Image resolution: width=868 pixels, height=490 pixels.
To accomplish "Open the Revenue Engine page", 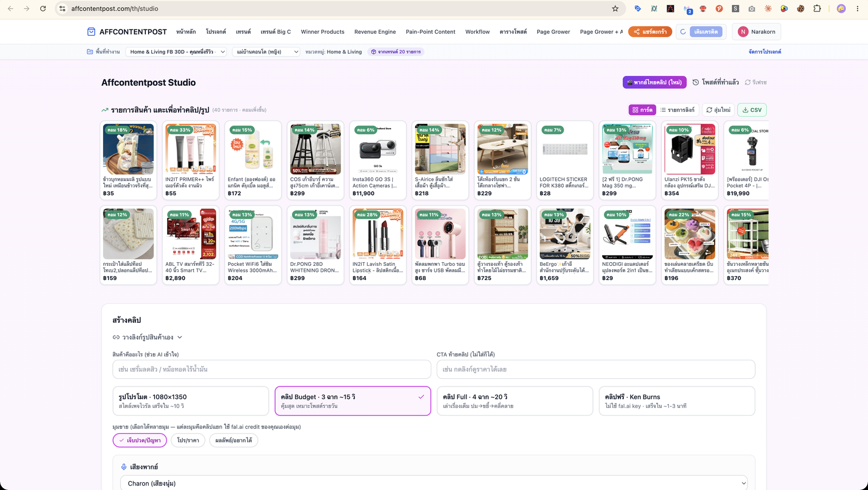I will click(375, 31).
